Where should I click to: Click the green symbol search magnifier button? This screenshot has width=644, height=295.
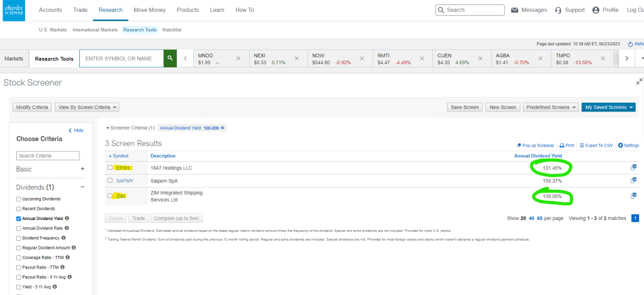(170, 59)
